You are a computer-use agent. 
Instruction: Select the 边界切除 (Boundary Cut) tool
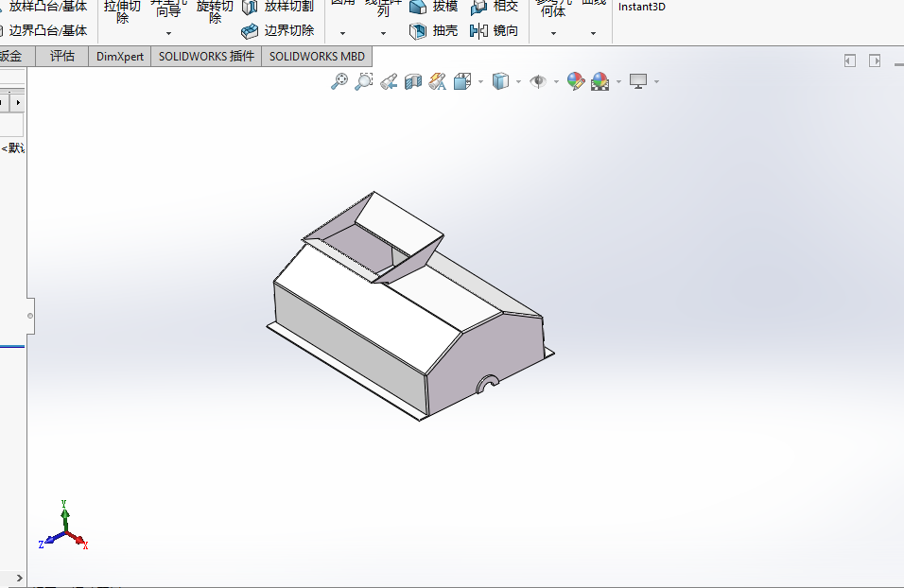click(278, 30)
